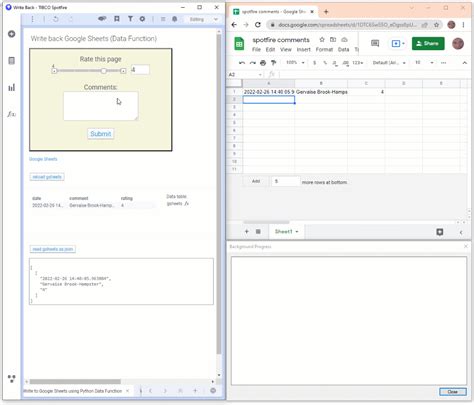Click the Sheets undo icon
Viewport: 474px width, 405px height.
[x=242, y=63]
